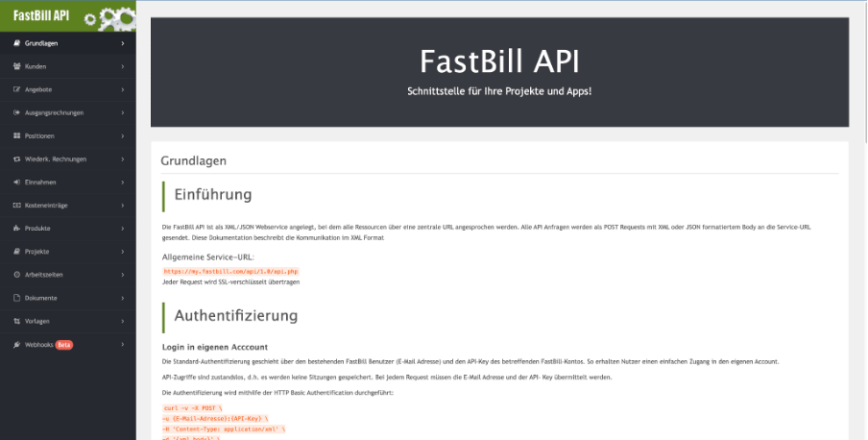Click the Kosteneinträge money icon
Image resolution: width=868 pixels, height=440 pixels.
tap(16, 205)
